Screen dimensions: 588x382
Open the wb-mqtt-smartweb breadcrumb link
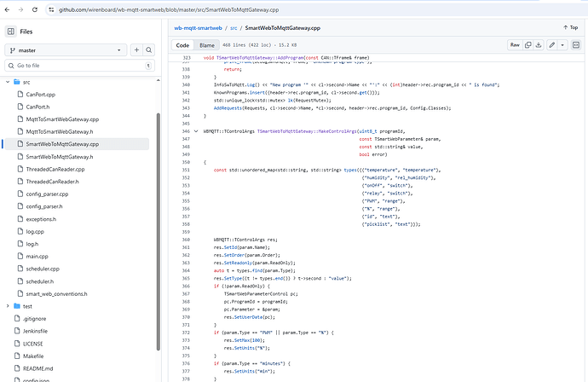[198, 28]
